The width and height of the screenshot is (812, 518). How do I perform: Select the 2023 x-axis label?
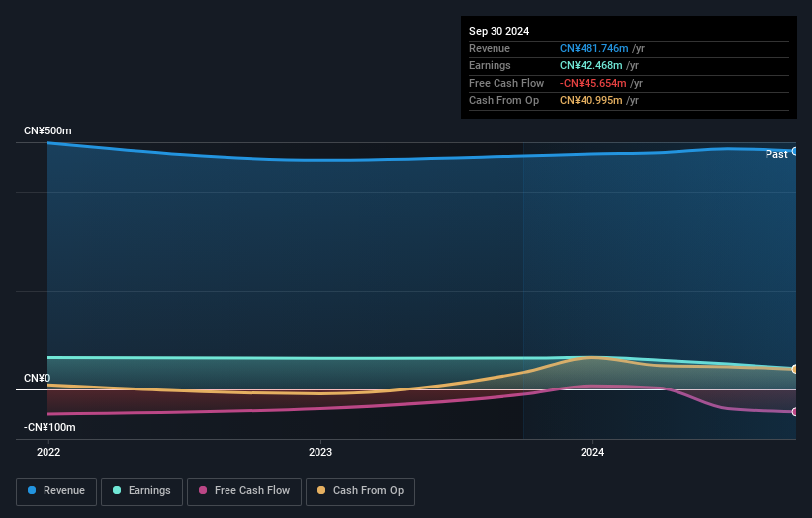[320, 452]
